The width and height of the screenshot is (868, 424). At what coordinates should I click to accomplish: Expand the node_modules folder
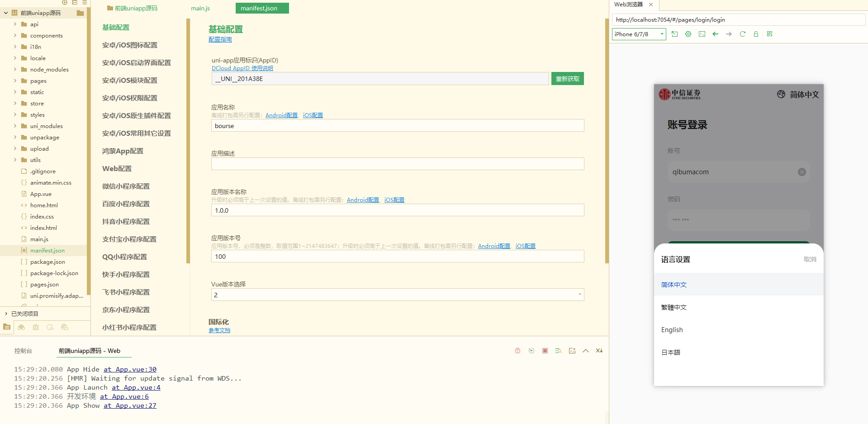[x=15, y=70]
